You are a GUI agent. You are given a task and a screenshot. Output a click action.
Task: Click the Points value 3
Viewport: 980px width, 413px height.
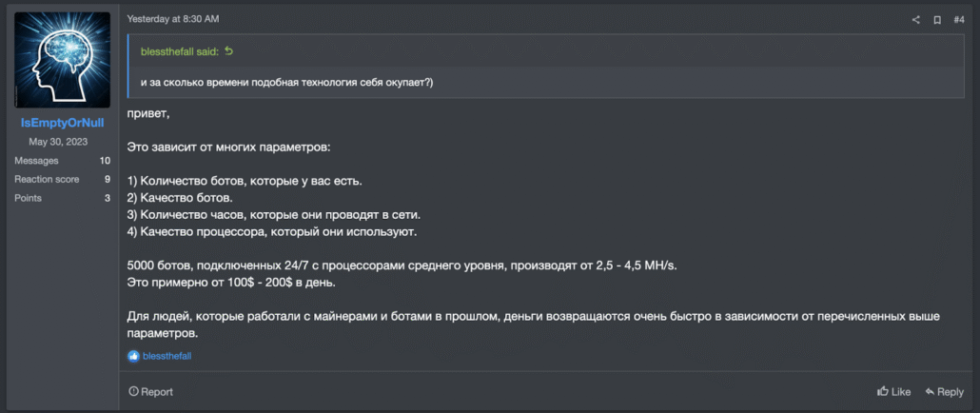pyautogui.click(x=108, y=198)
